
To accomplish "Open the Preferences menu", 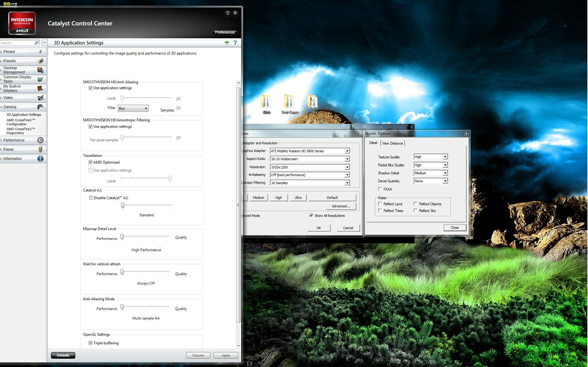I will click(x=225, y=32).
